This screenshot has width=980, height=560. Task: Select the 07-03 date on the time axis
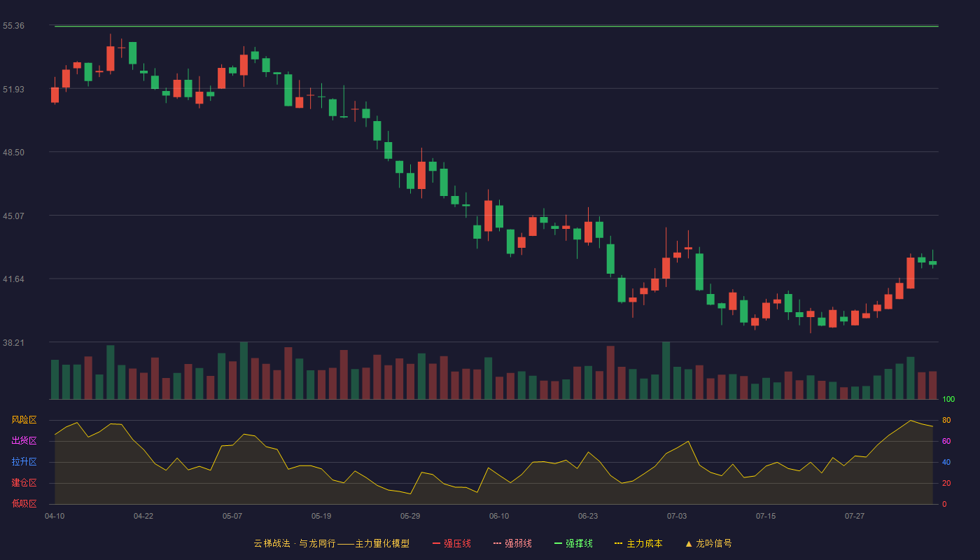(x=677, y=516)
